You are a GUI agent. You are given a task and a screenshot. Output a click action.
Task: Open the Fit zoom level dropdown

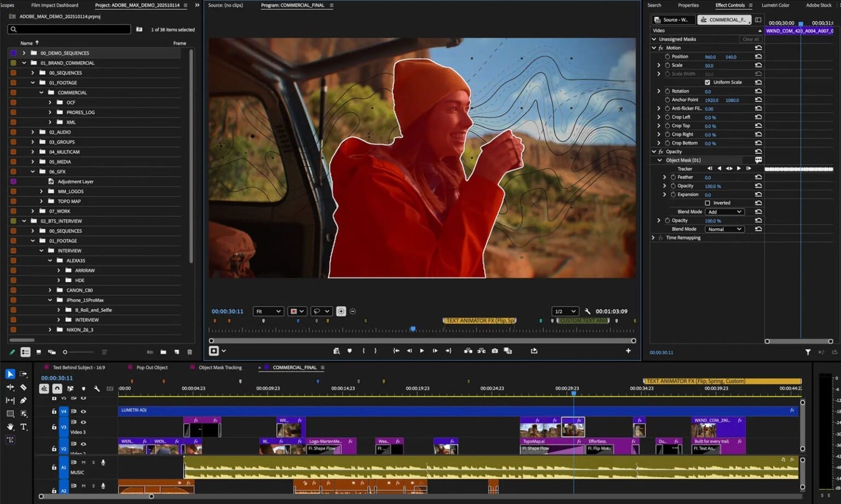(x=268, y=311)
